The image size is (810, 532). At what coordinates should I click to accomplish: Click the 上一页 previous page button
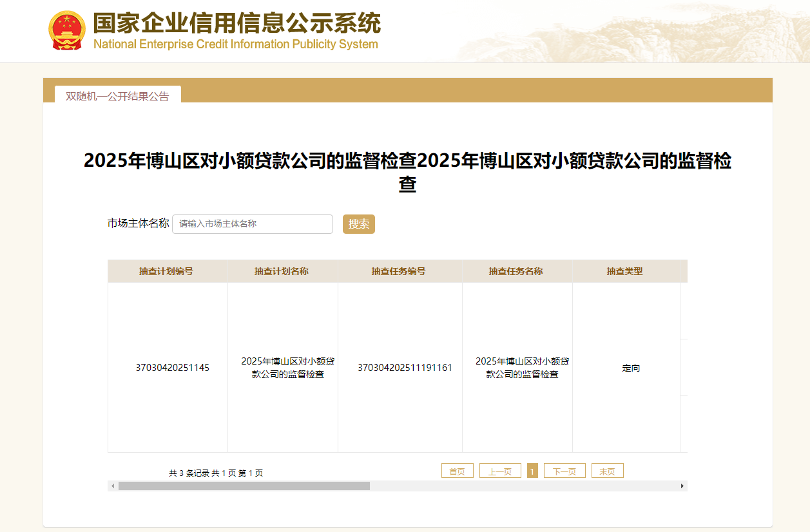pos(499,471)
